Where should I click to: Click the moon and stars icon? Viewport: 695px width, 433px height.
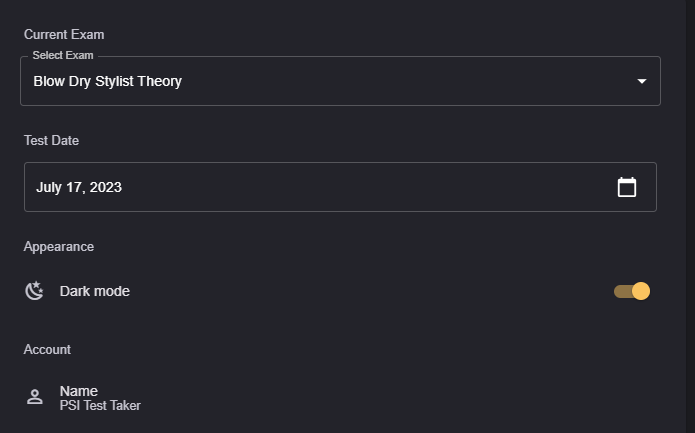[35, 291]
